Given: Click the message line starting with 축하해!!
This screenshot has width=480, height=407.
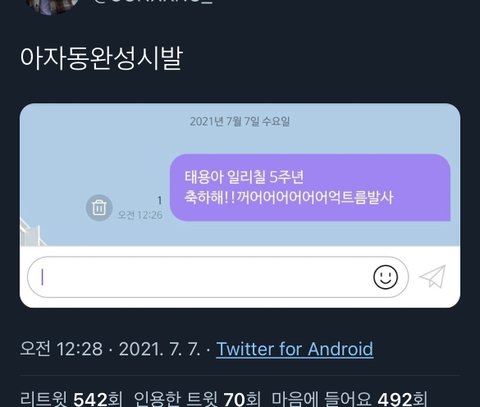Looking at the screenshot, I should click(x=289, y=197).
